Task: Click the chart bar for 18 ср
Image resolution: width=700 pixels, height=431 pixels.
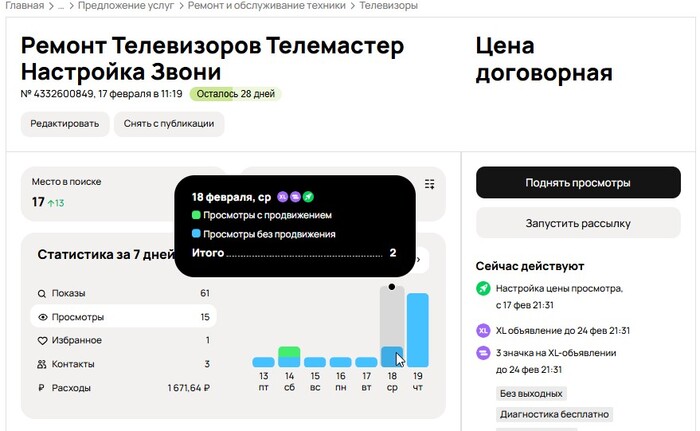Action: point(392,357)
